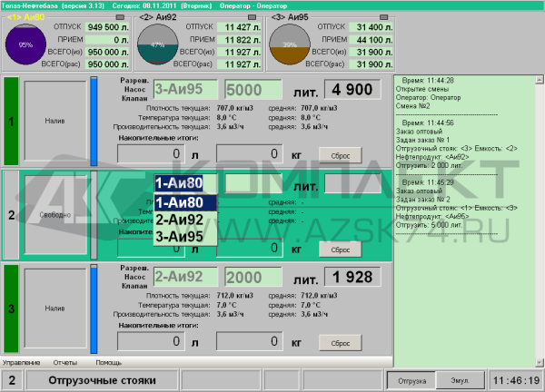Click the purple Аи80 tank level gauge

pyautogui.click(x=26, y=44)
